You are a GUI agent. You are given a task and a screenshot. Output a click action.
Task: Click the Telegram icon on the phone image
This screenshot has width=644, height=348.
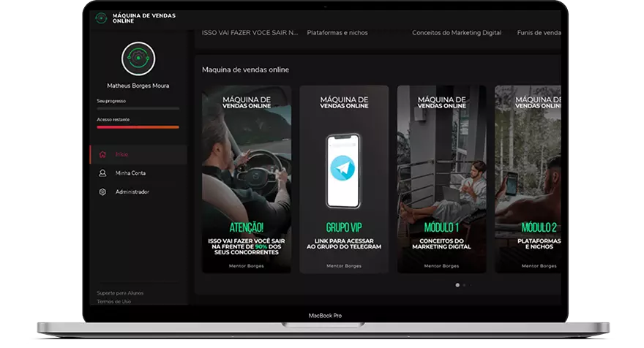[343, 168]
